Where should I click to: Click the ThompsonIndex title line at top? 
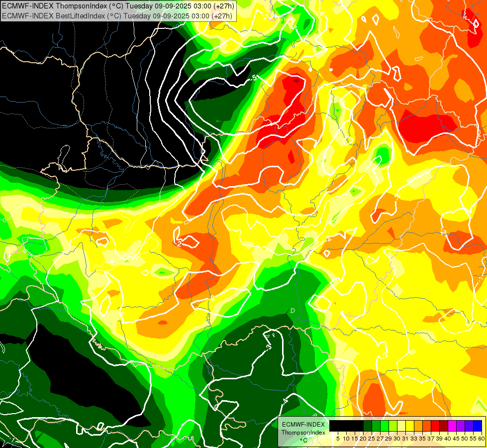coord(118,6)
